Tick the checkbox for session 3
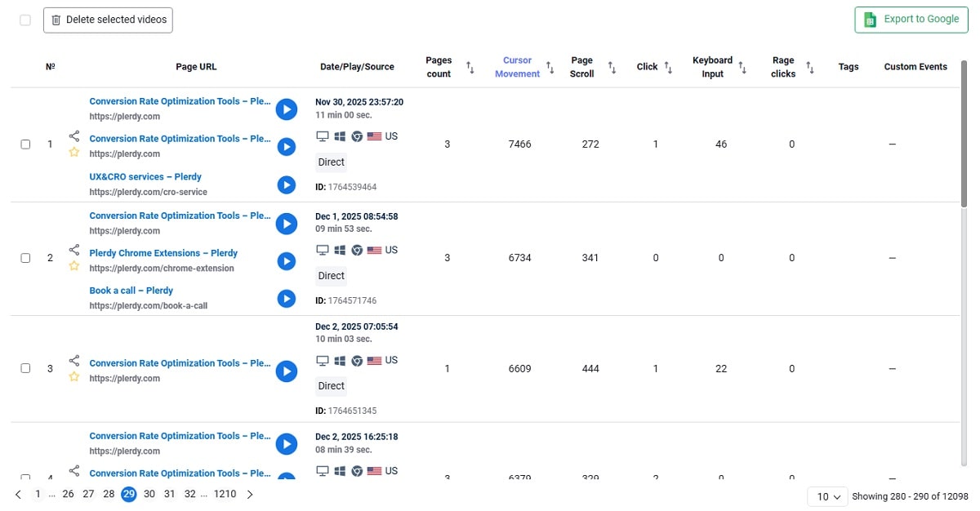 pos(25,368)
